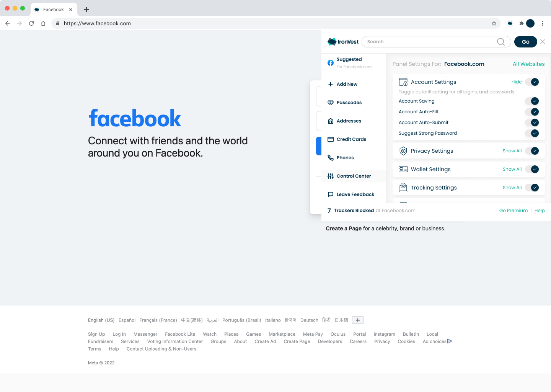Click the plus icon next to Add New

pos(331,84)
